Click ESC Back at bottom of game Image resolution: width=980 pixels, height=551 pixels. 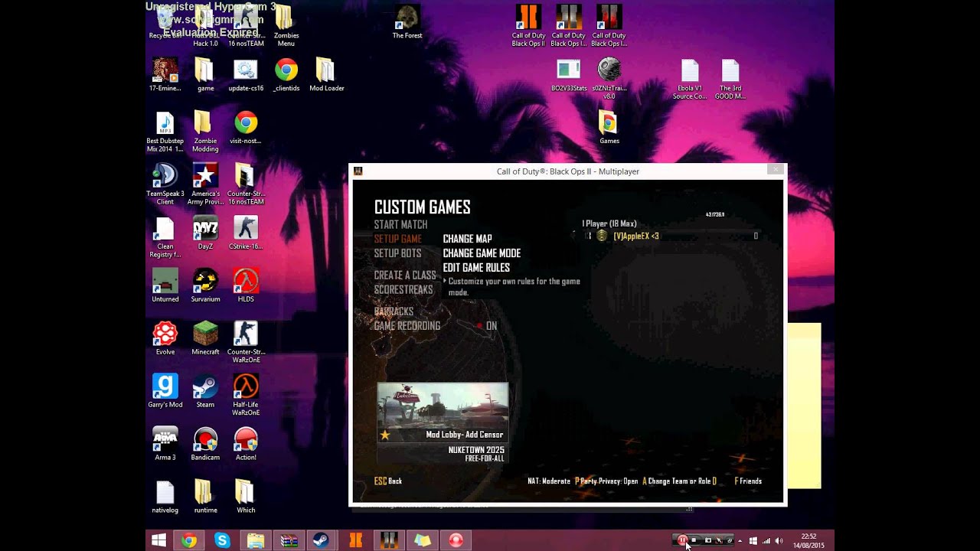pyautogui.click(x=387, y=481)
